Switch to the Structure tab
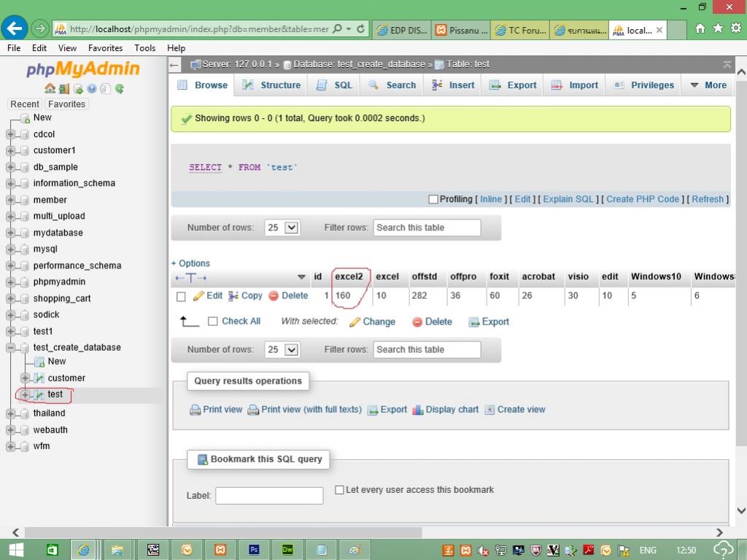This screenshot has height=560, width=747. click(x=271, y=85)
